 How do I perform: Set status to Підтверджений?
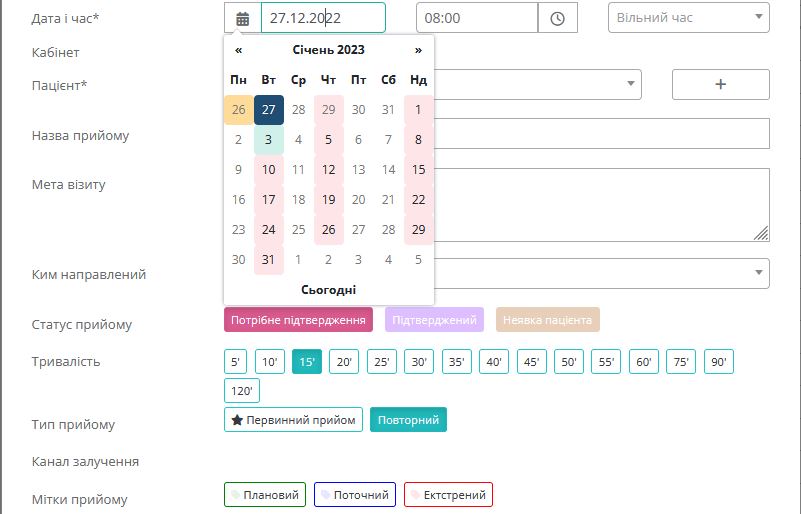pyautogui.click(x=434, y=320)
